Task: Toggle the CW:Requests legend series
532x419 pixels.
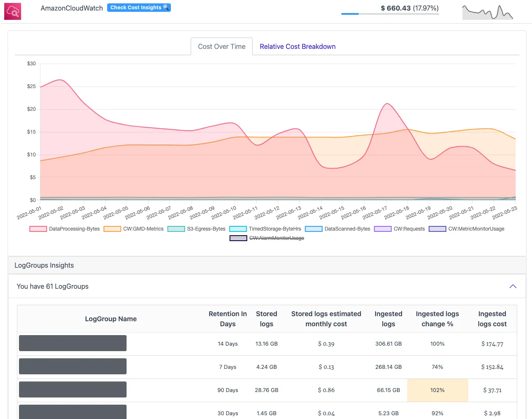Action: (400, 229)
